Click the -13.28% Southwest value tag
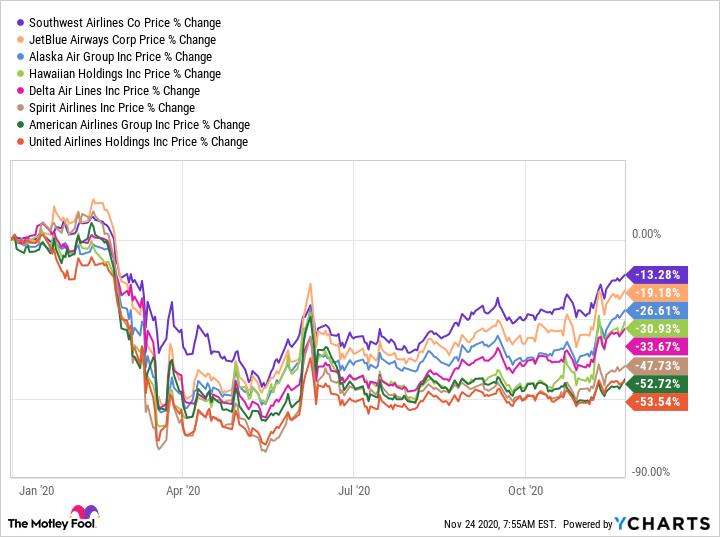Image resolution: width=720 pixels, height=537 pixels. pos(660,274)
